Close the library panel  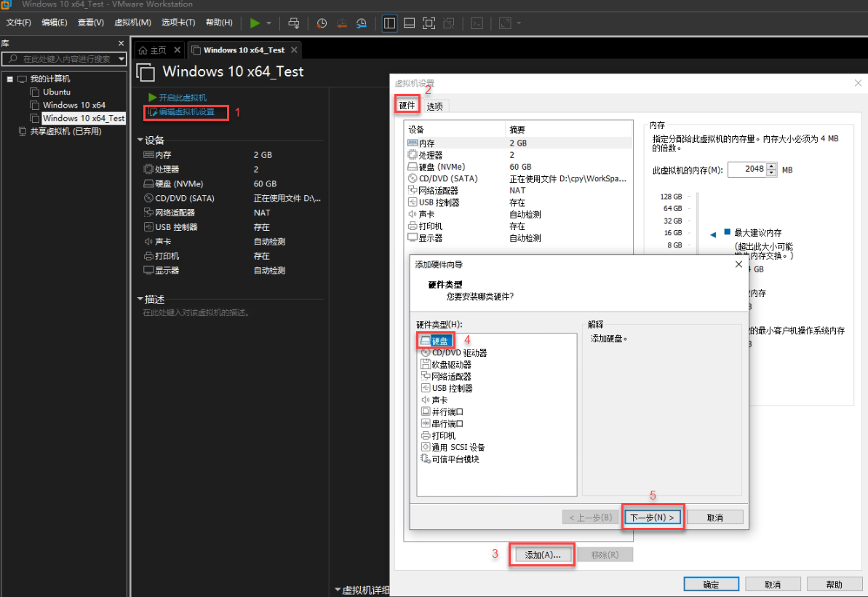pos(122,43)
